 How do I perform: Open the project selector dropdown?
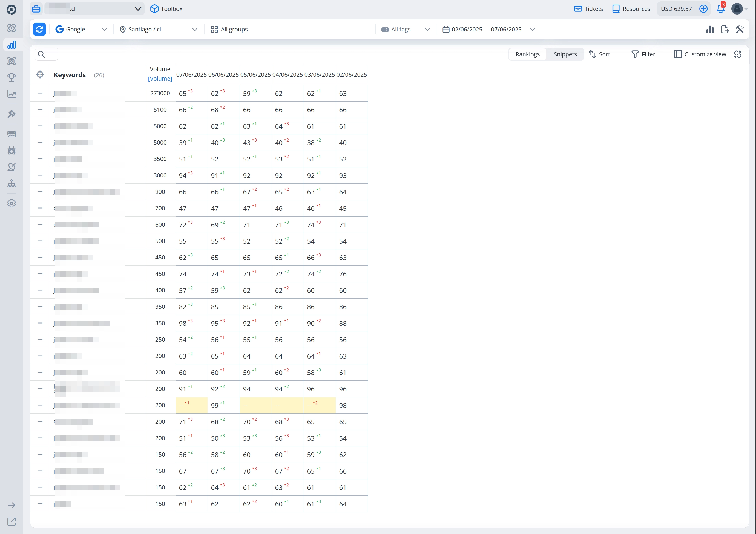pyautogui.click(x=94, y=9)
